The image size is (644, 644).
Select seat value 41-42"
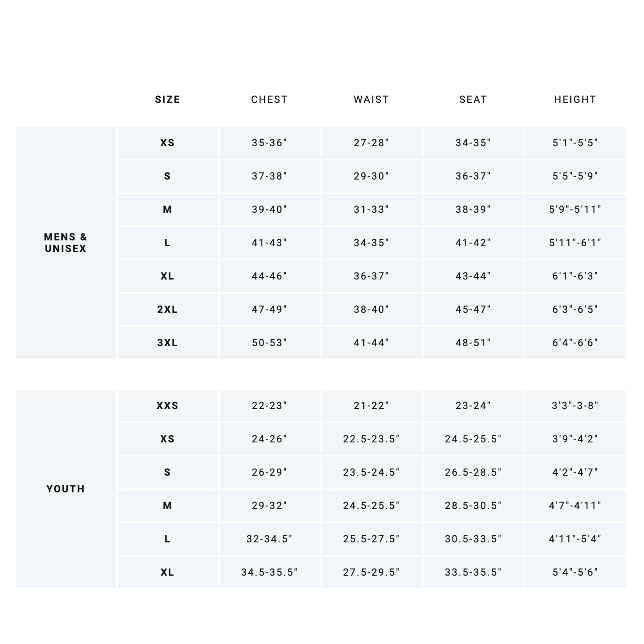(x=473, y=243)
